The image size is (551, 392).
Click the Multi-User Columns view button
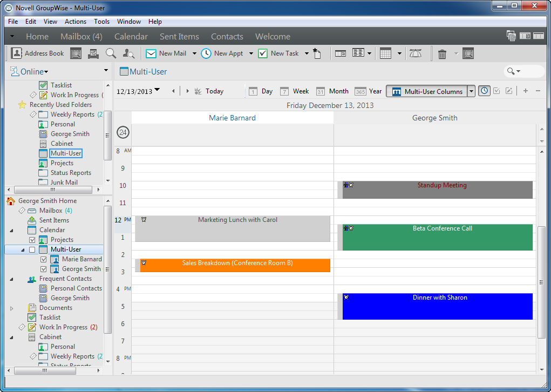[x=427, y=91]
